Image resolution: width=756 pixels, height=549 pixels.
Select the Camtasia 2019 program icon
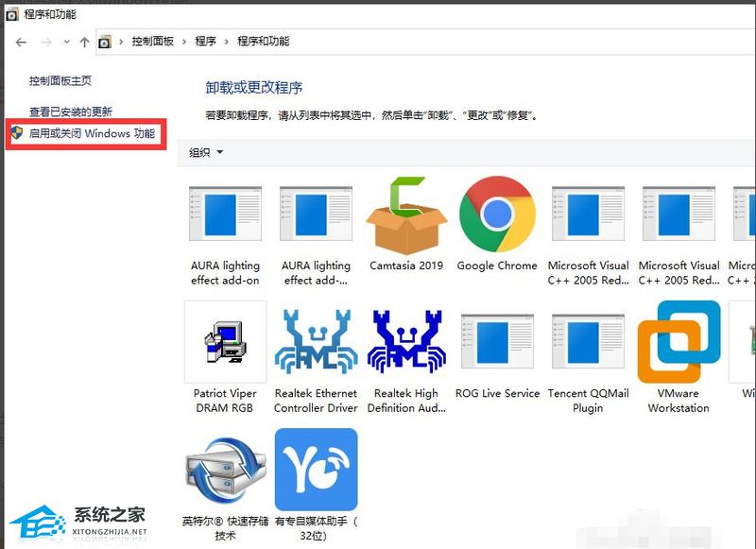point(406,214)
